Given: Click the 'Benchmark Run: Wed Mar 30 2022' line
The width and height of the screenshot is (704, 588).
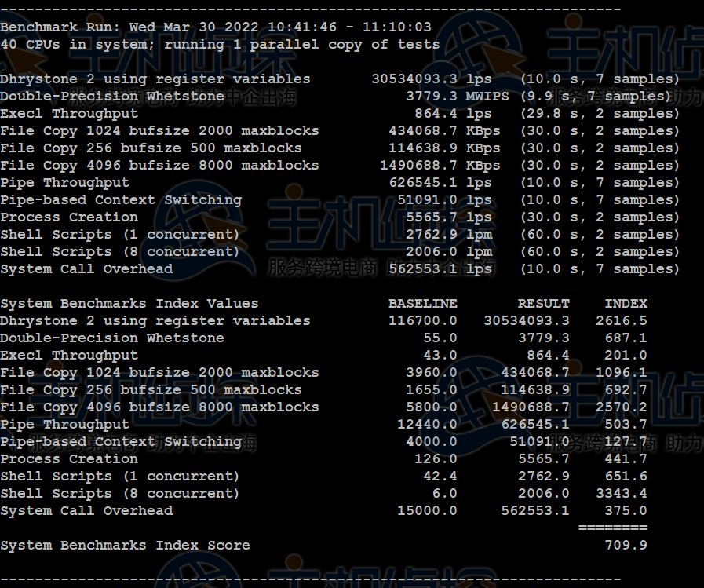Looking at the screenshot, I should (x=216, y=27).
